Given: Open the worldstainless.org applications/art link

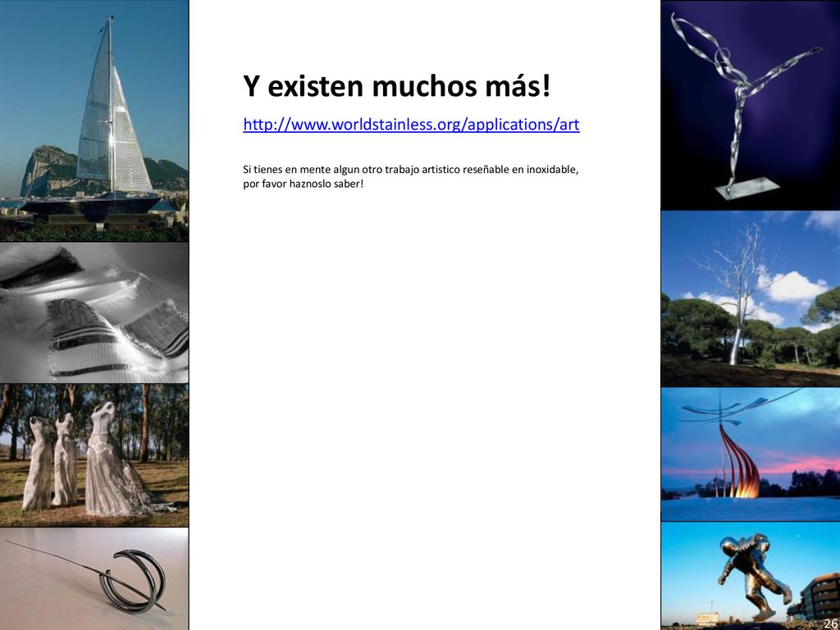Looking at the screenshot, I should pos(411,125).
